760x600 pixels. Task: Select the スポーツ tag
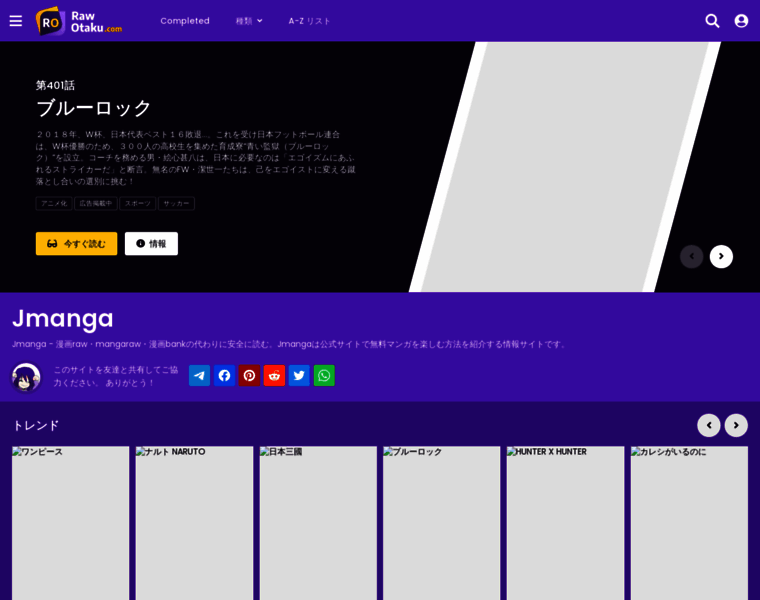click(x=138, y=204)
